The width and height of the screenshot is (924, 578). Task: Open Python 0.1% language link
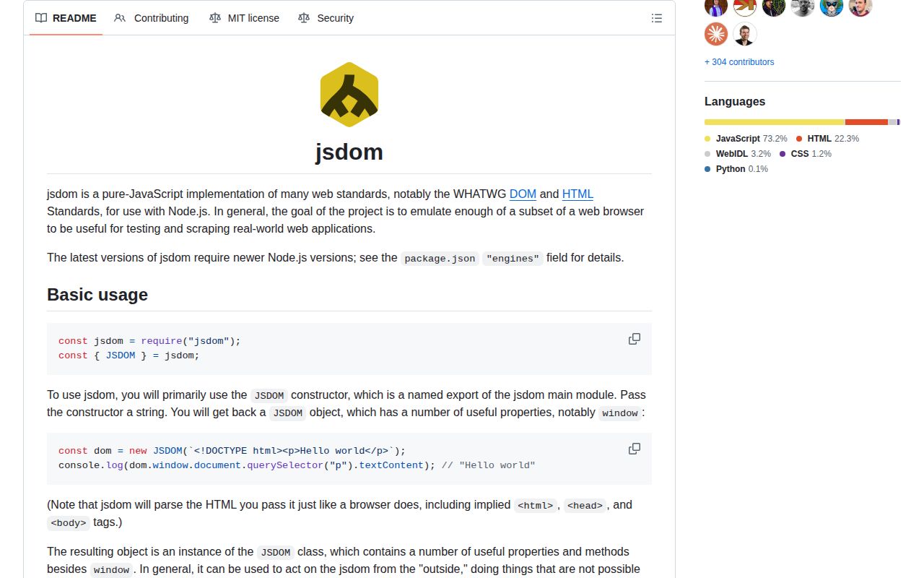point(736,169)
